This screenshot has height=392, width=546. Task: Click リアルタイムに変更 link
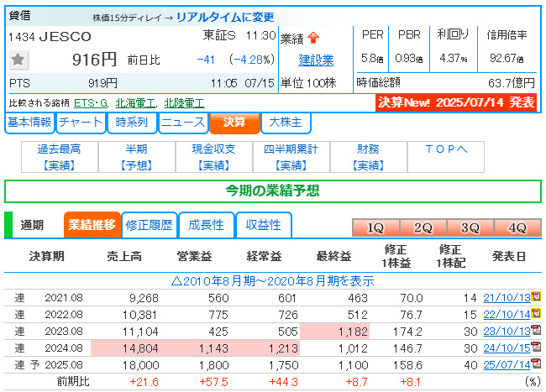coord(225,17)
